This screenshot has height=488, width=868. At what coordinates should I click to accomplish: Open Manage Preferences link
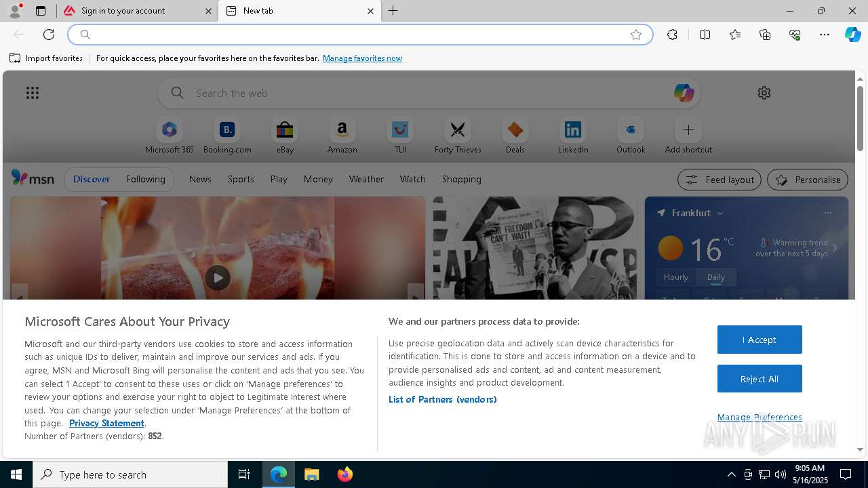click(759, 417)
